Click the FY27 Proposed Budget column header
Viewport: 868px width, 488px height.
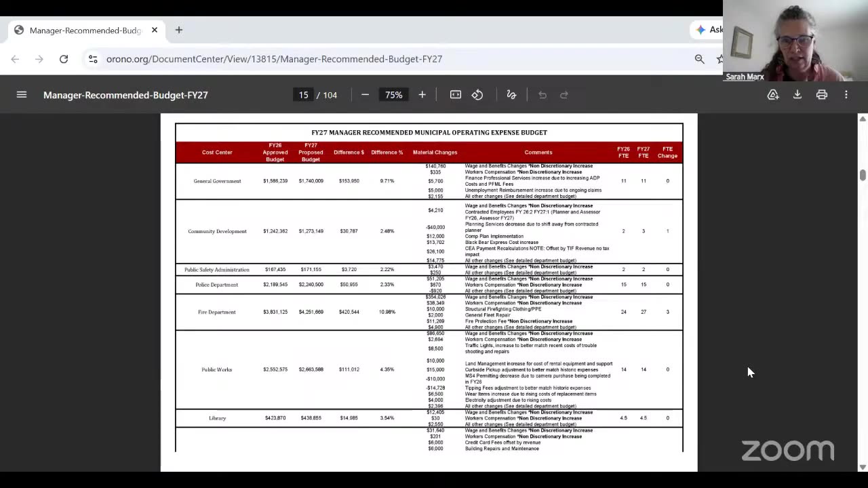tap(311, 152)
